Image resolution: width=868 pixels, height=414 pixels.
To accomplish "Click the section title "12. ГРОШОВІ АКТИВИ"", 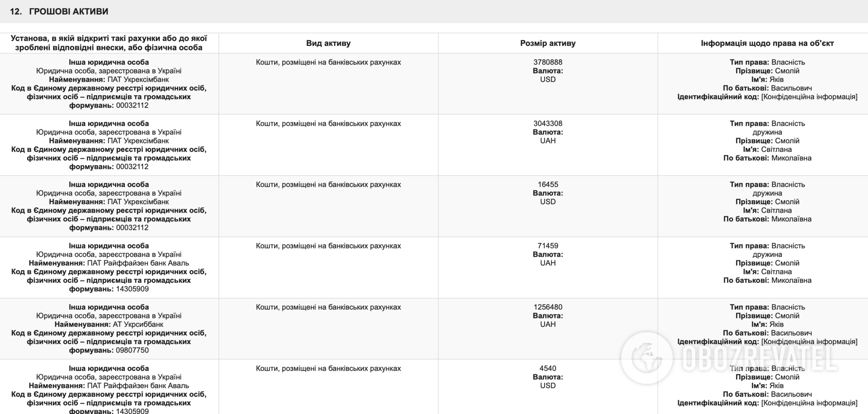I will pyautogui.click(x=59, y=12).
